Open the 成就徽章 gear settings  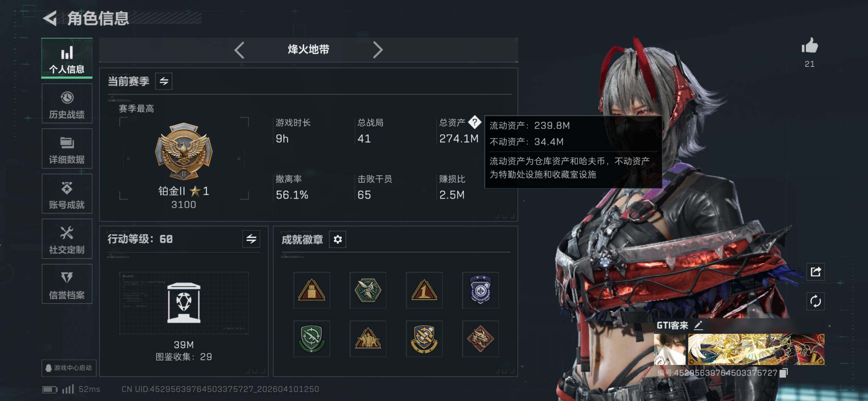[338, 239]
